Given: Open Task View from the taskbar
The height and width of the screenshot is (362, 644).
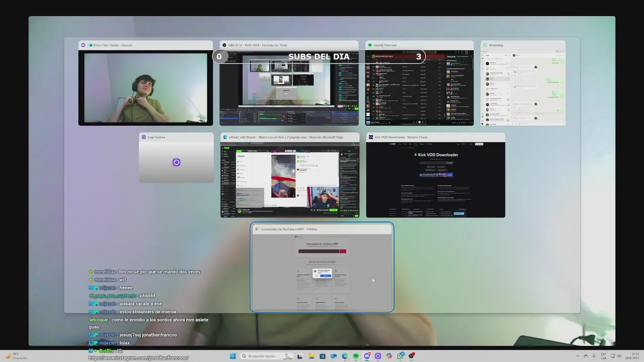Looking at the screenshot, I should tap(300, 356).
